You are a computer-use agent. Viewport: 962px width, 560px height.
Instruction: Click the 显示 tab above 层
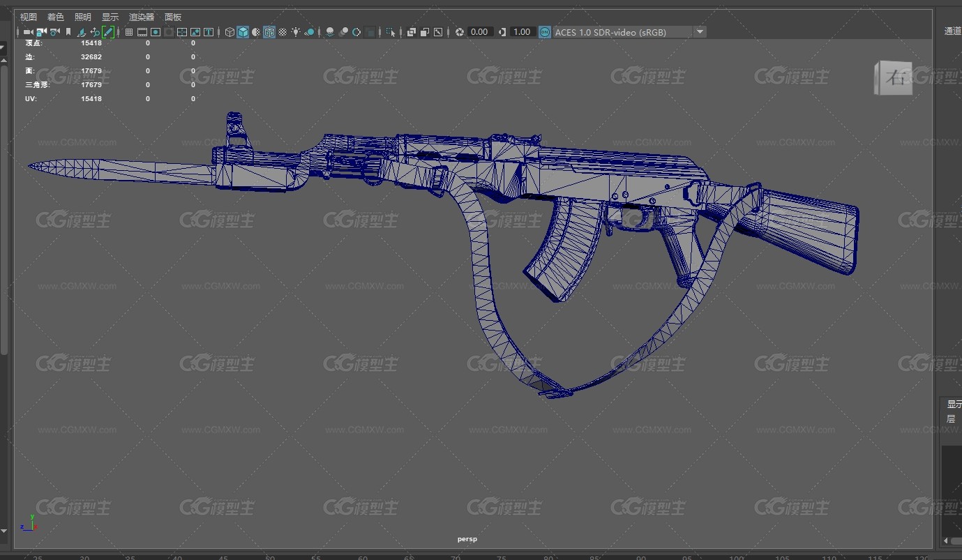(954, 404)
